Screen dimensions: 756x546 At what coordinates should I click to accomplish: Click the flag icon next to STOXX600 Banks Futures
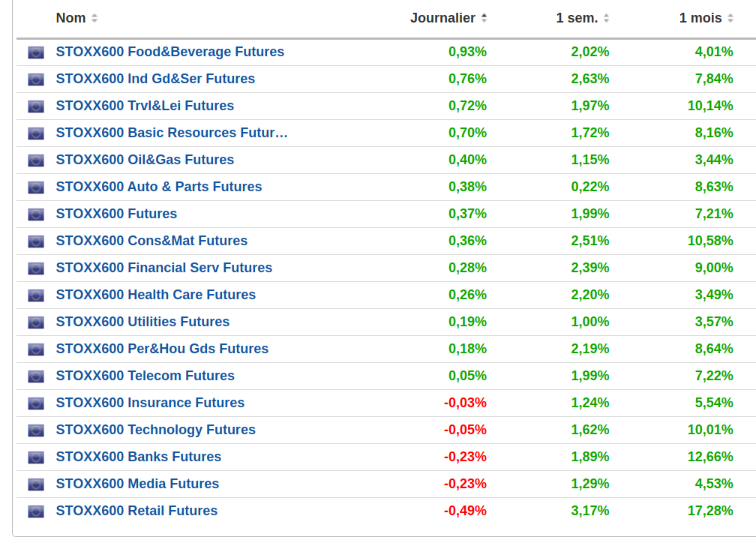point(36,457)
